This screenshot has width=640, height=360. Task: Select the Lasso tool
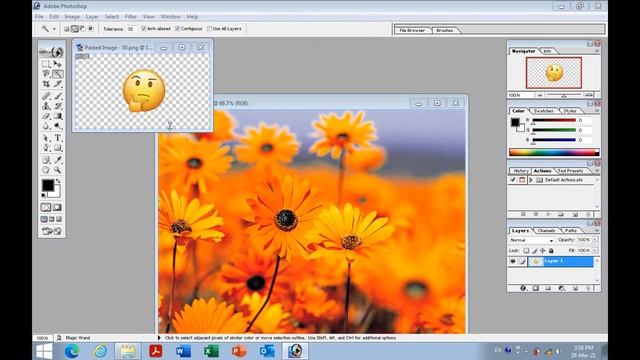[46, 74]
